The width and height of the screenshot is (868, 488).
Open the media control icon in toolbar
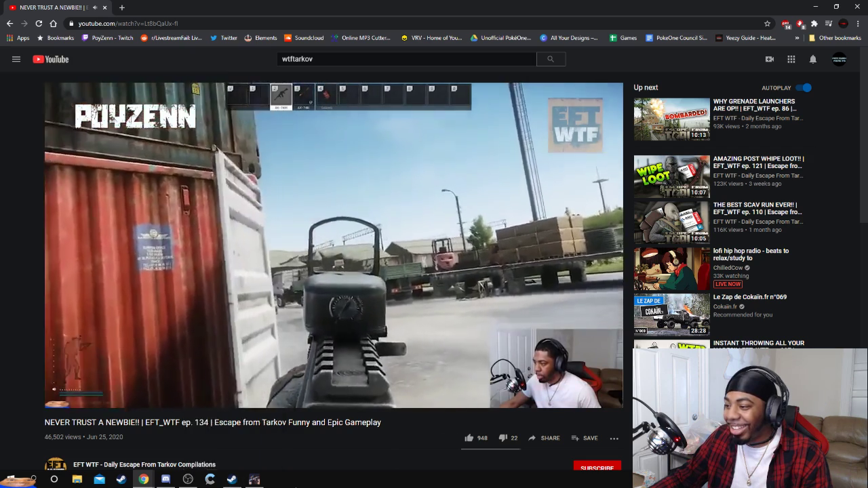pyautogui.click(x=829, y=23)
